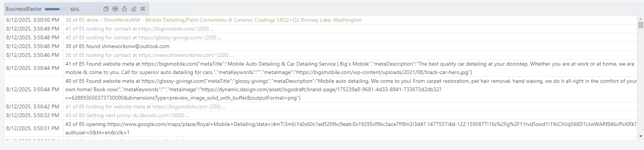Click the 66% progress bar

(56, 9)
